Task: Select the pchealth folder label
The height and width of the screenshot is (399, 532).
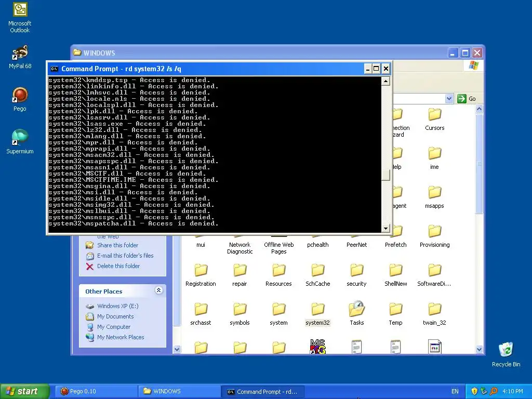Action: (317, 245)
